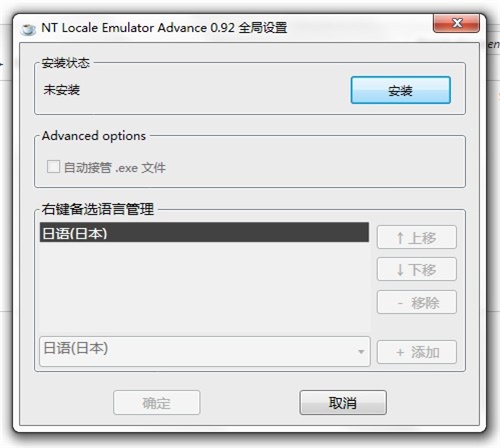The image size is (500, 448).
Task: Click empty area of the language list box
Action: click(x=204, y=287)
